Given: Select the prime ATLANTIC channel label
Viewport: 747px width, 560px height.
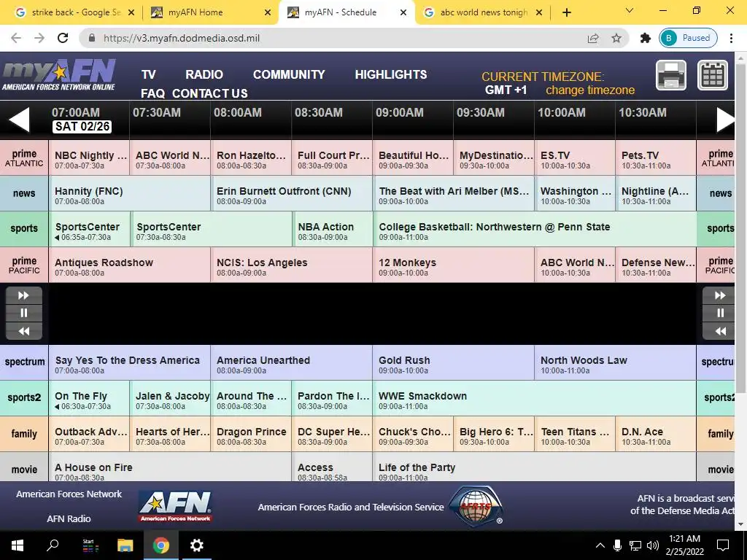Looking at the screenshot, I should (x=24, y=157).
